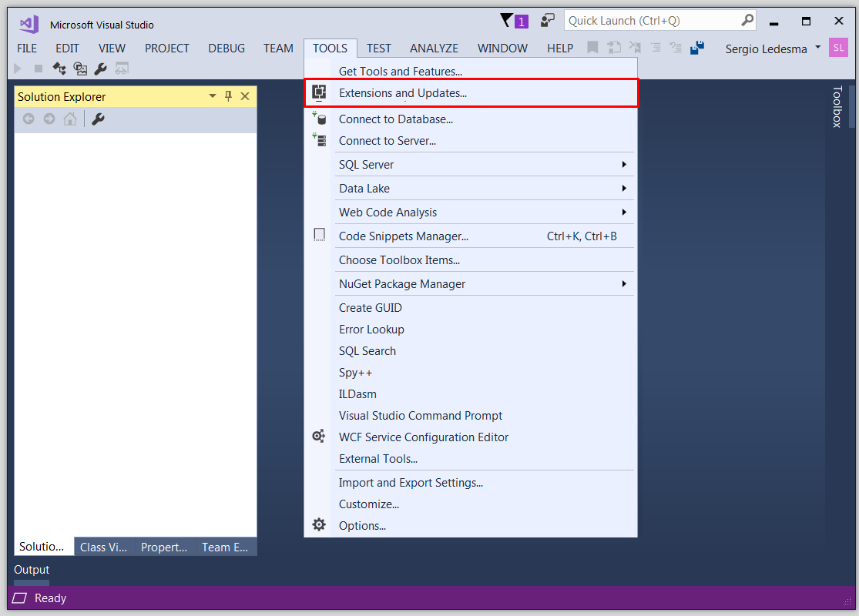This screenshot has width=859, height=616.
Task: Click the SL account avatar
Action: 838,48
